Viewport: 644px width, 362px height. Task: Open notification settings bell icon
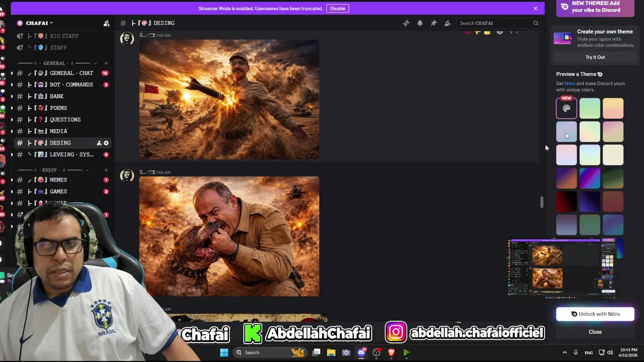tap(420, 23)
